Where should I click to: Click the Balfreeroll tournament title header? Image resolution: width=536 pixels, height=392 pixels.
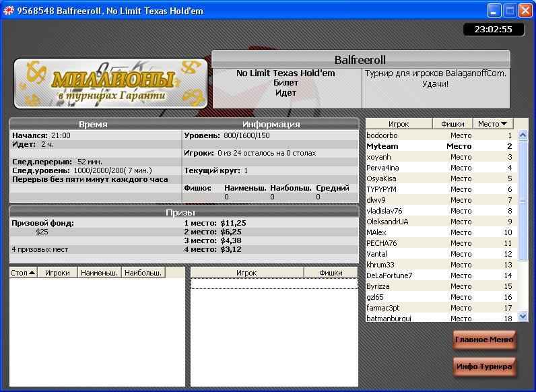tap(361, 60)
